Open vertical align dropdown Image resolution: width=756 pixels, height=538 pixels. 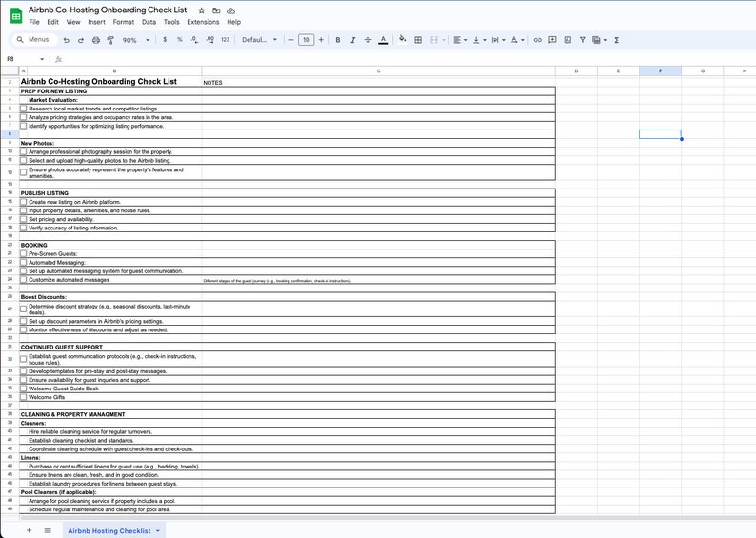(479, 40)
